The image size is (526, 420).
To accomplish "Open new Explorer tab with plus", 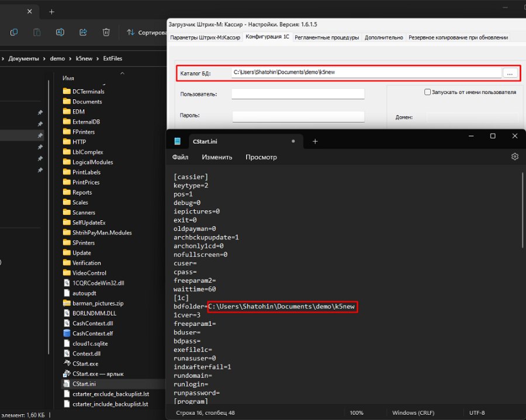I will (x=51, y=12).
